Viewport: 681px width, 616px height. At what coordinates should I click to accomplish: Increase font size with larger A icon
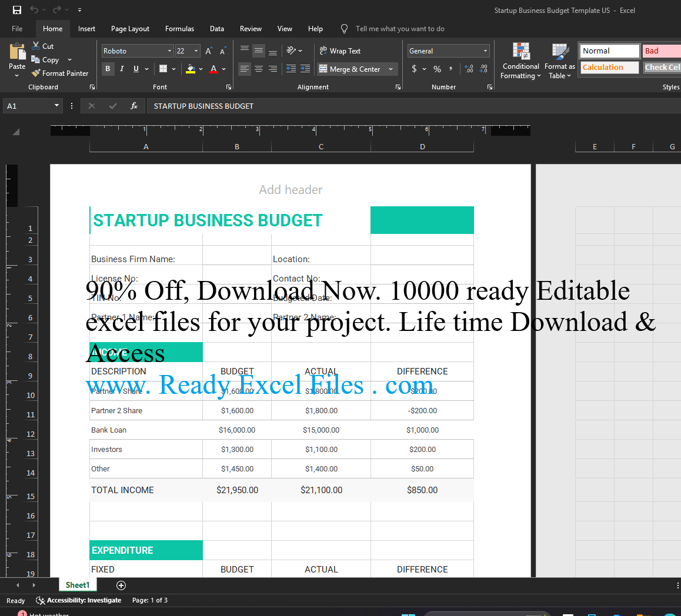pos(208,51)
